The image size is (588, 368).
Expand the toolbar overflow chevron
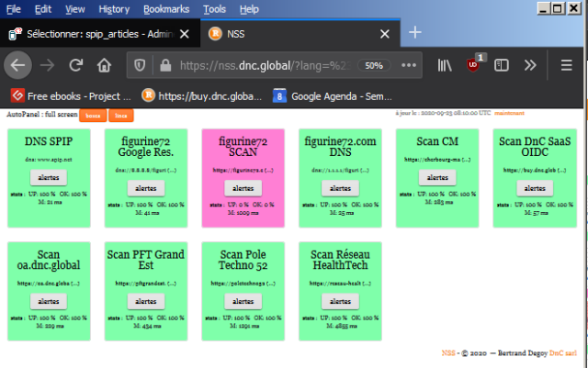pos(530,65)
